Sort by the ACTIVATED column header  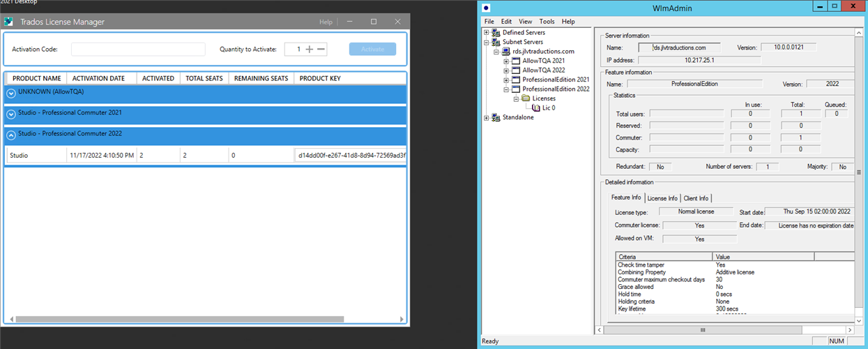click(158, 78)
